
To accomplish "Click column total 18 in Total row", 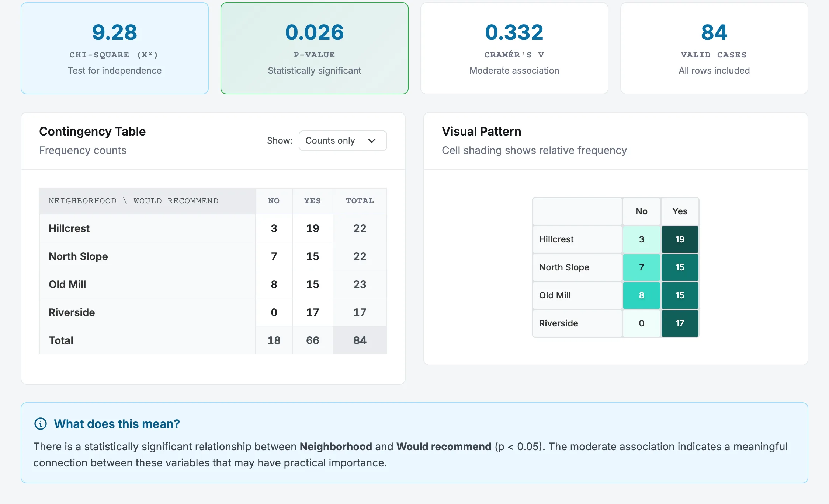I will [274, 340].
